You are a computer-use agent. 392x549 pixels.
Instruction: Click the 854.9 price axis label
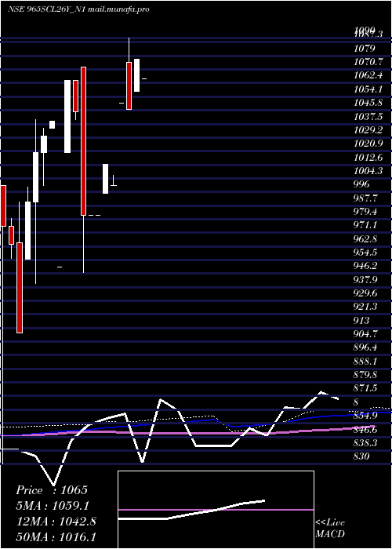pyautogui.click(x=366, y=416)
